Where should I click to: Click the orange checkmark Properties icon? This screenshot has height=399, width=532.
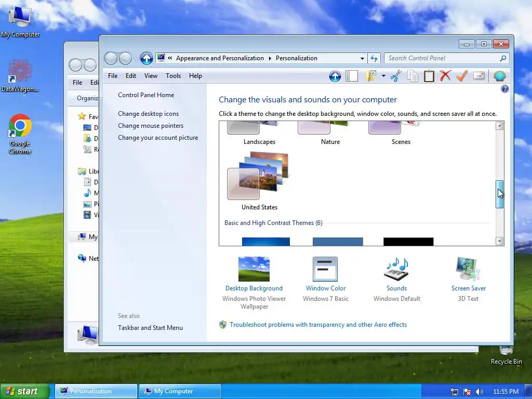coord(462,76)
